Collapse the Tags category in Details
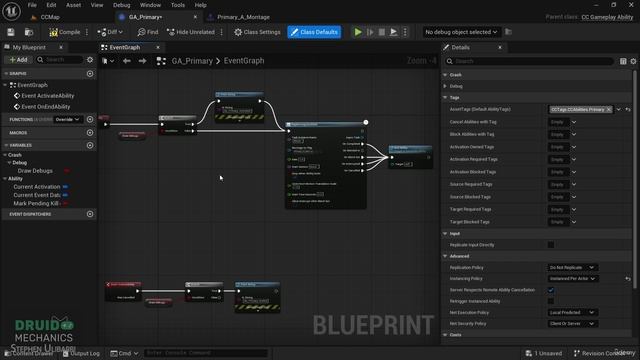 (445, 98)
